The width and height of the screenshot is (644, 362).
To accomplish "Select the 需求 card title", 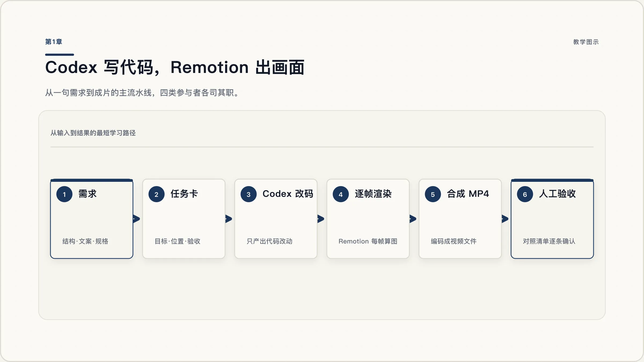I will point(87,194).
